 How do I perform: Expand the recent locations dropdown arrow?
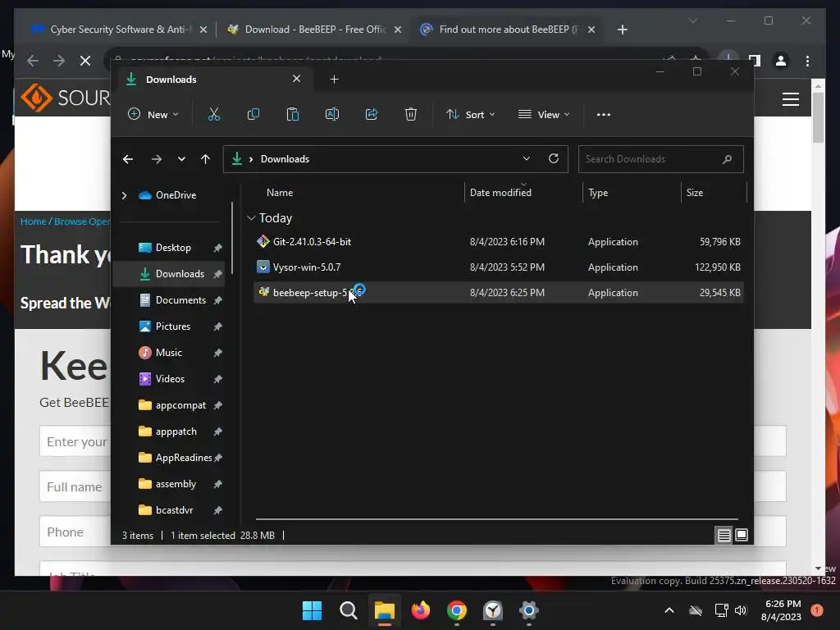tap(181, 159)
